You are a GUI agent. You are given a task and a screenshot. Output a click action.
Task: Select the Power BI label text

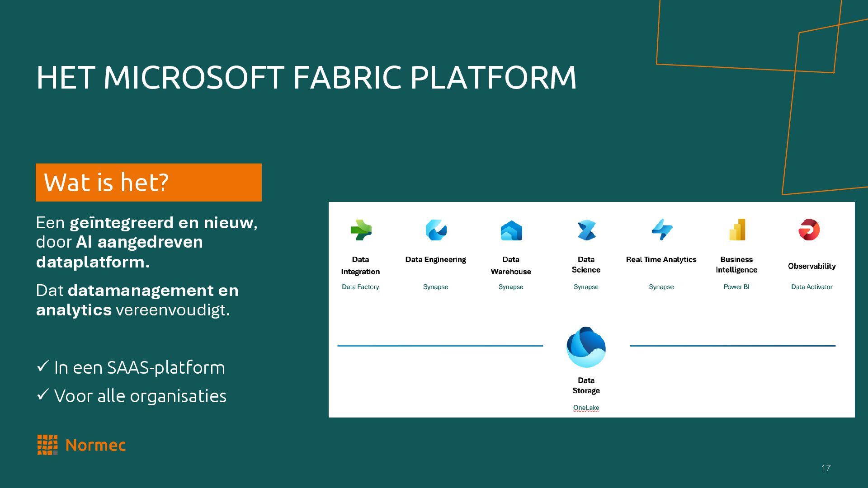pos(736,287)
